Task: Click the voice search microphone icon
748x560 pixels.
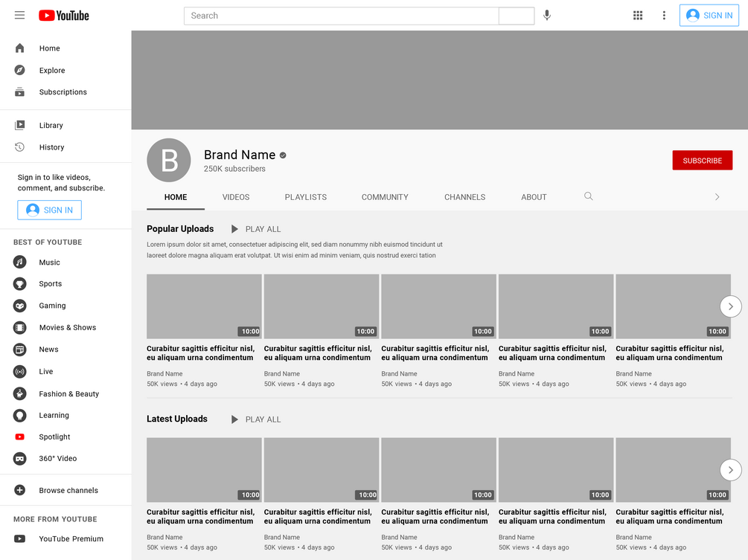Action: tap(547, 16)
